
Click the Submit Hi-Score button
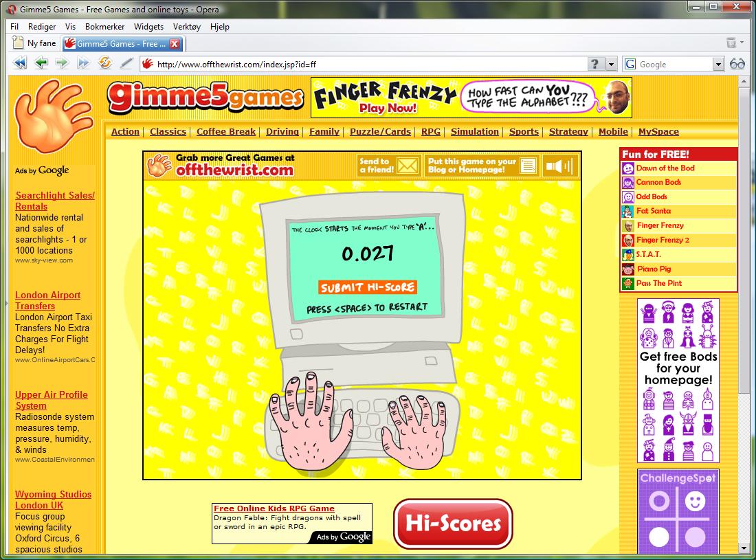click(368, 287)
